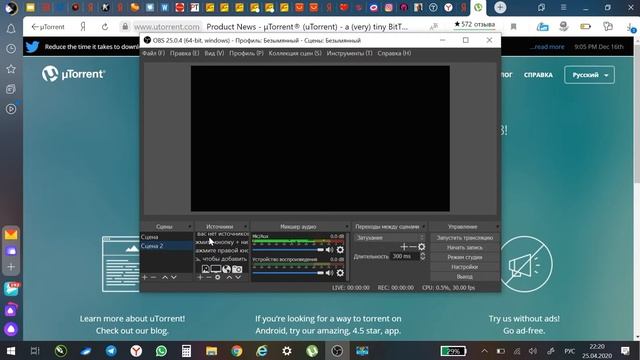Bookmark the page with the bookmark icon
Viewport: 640px width, 360px height.
tap(513, 27)
